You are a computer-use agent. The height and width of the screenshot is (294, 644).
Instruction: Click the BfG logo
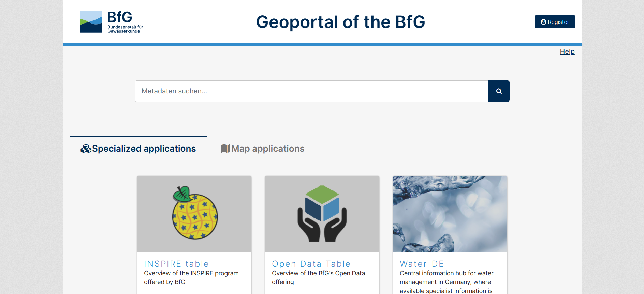(112, 22)
